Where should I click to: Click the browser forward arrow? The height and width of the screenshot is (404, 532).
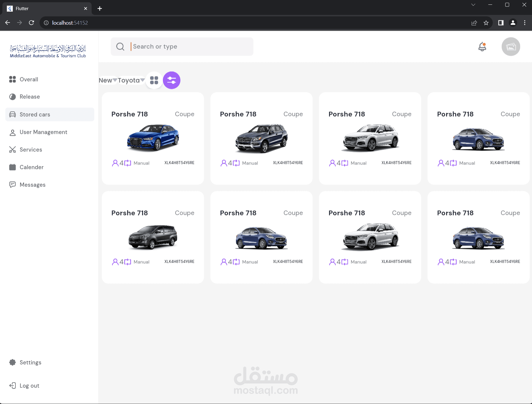click(20, 23)
